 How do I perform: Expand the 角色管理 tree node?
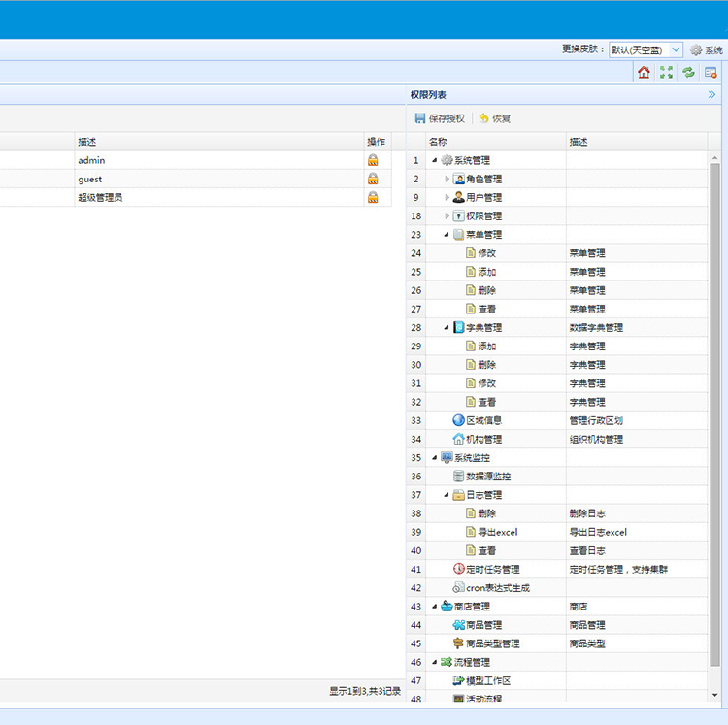[x=447, y=179]
